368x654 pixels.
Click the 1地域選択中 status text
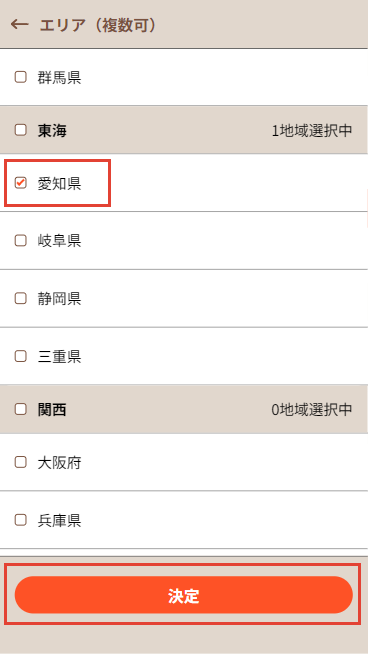click(x=312, y=131)
